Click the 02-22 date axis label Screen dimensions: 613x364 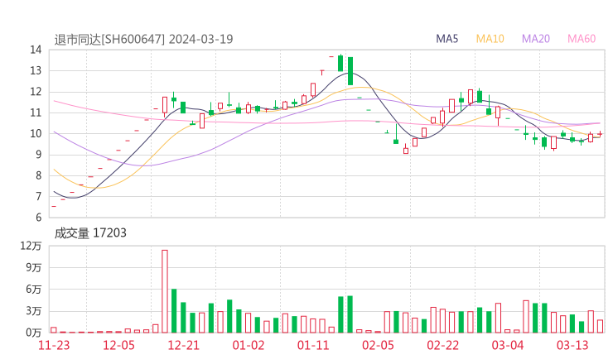[x=442, y=345]
